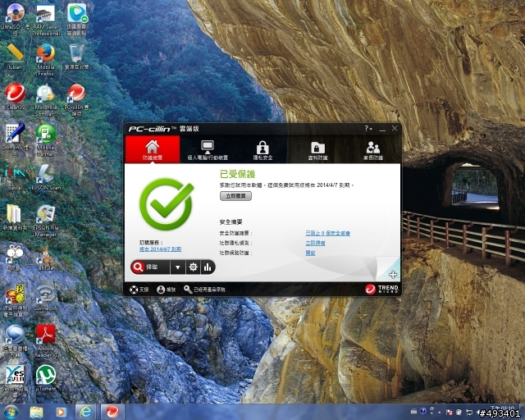Open the luban ruler desktop icon
The height and width of the screenshot is (420, 525).
coord(15,56)
